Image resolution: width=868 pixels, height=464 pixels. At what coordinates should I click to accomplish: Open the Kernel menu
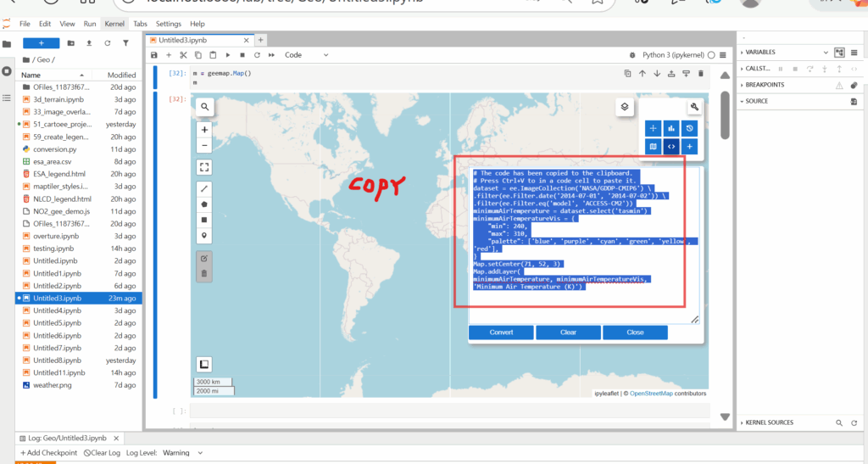coord(114,24)
